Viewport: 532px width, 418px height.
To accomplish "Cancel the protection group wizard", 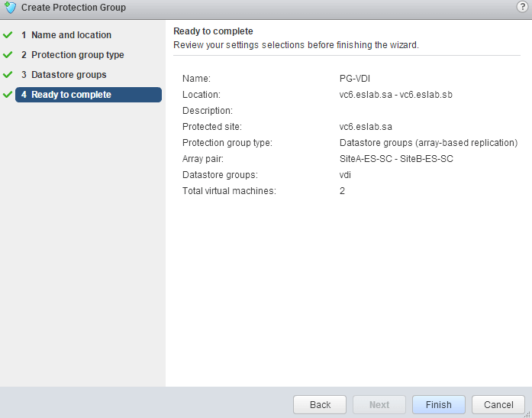I will (498, 405).
